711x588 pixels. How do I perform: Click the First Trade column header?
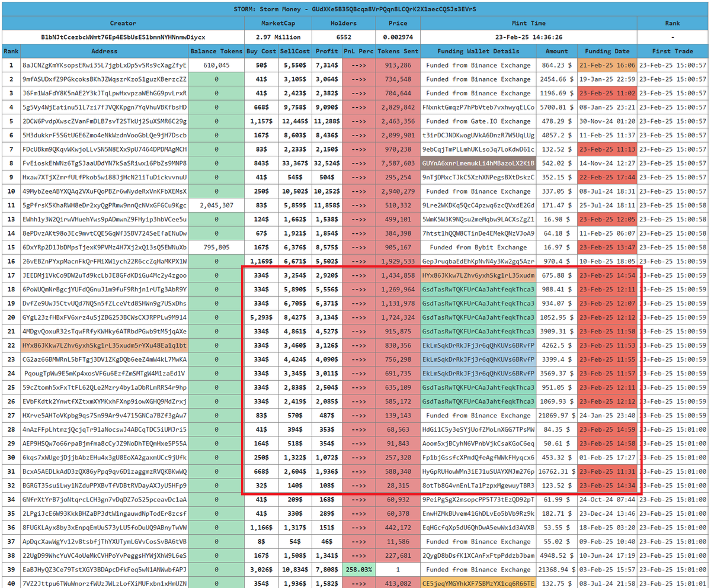click(673, 52)
